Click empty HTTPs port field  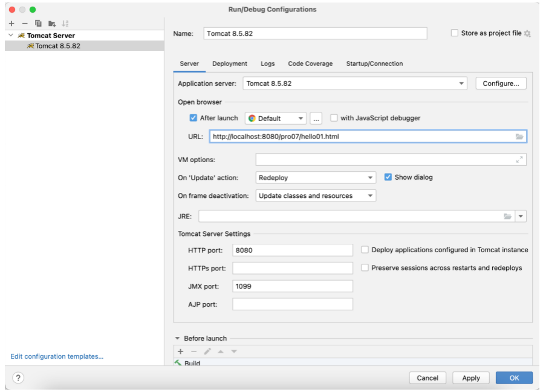click(x=293, y=268)
